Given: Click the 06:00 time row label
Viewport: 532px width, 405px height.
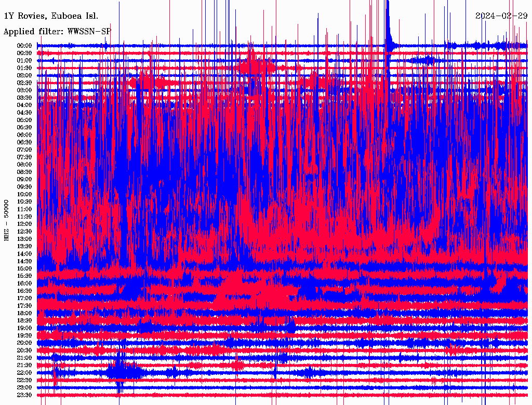Looking at the screenshot, I should coord(24,134).
